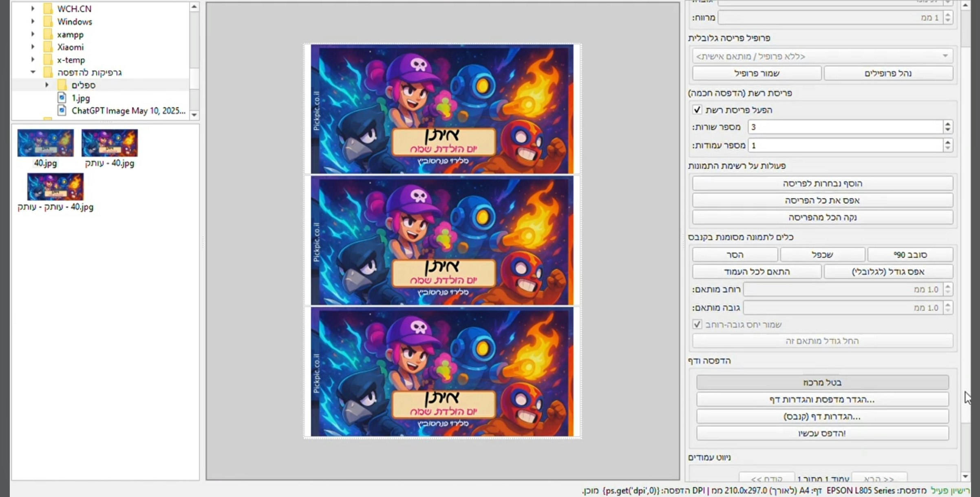Click אפס גודל (לגלובלי) button
The height and width of the screenshot is (497, 980).
[x=888, y=272]
